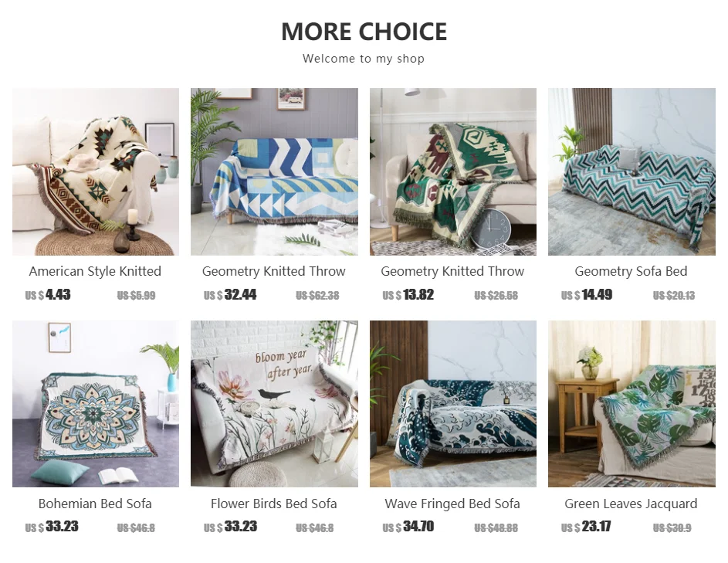
Task: Open the teal zigzag sofa cover image
Action: 632,171
